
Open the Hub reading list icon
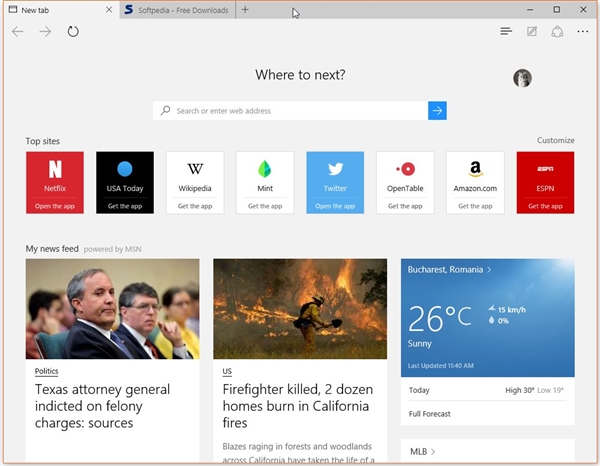point(506,32)
